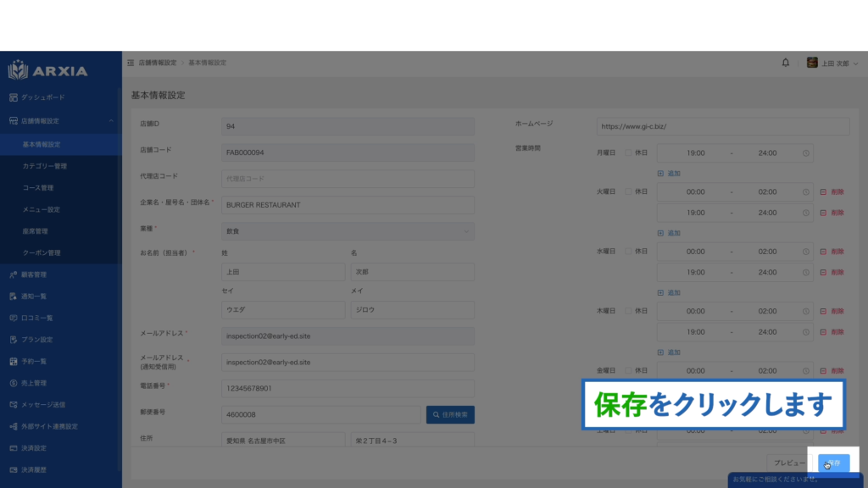Delete 火曜日 19:00 - 24:00 time slot
This screenshot has width=868, height=488.
[x=832, y=213]
